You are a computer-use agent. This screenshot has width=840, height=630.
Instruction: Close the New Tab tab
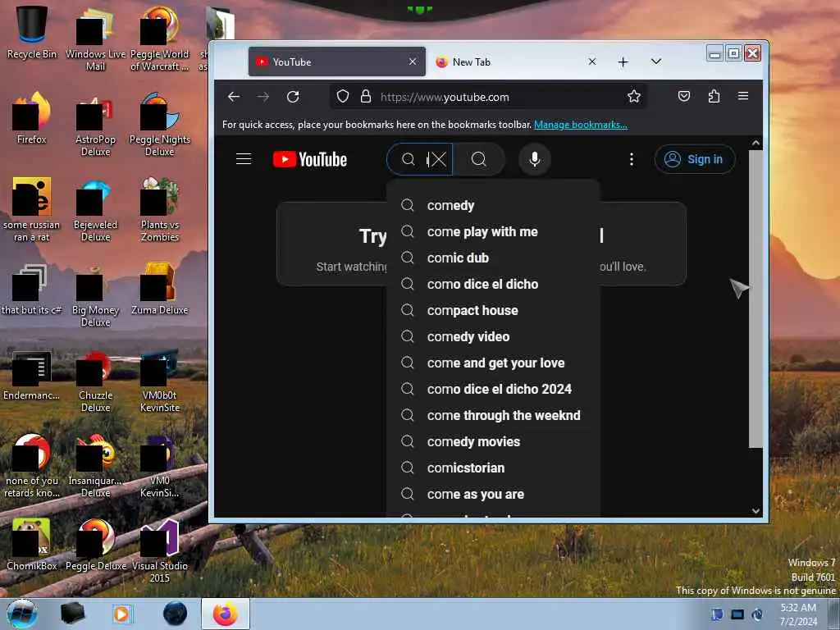tap(592, 62)
